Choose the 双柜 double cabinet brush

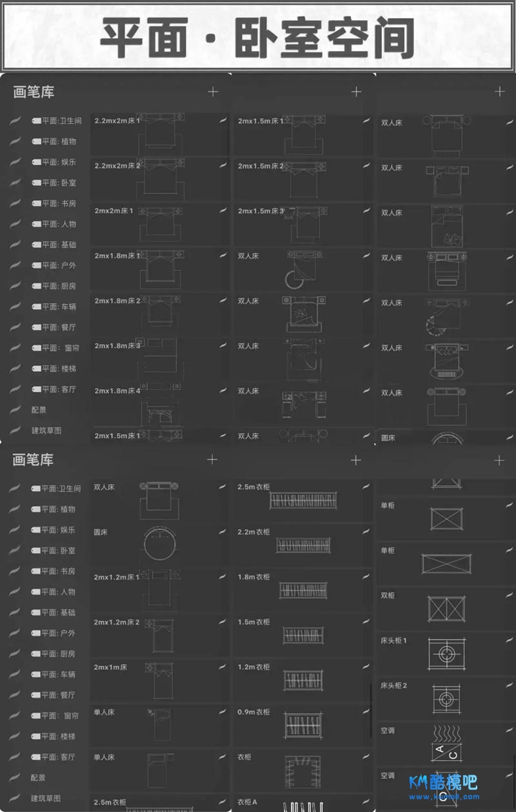(446, 608)
